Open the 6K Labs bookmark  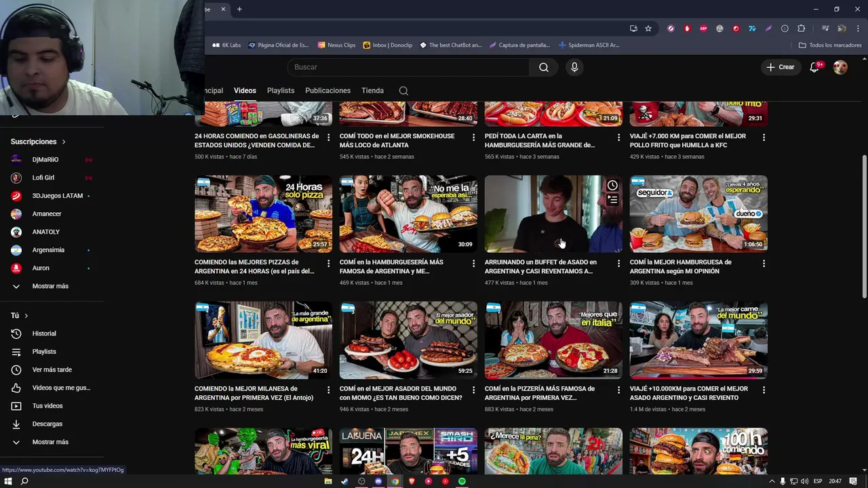(226, 45)
